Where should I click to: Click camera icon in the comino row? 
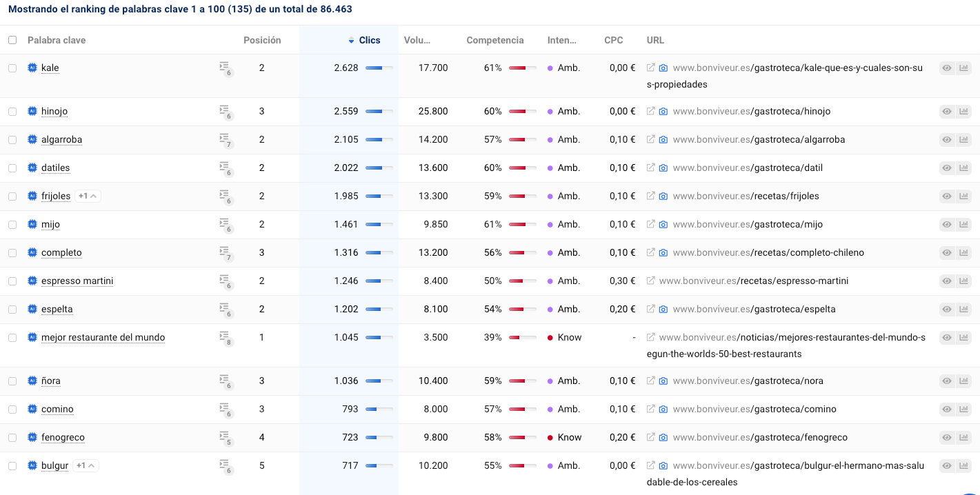pyautogui.click(x=663, y=409)
